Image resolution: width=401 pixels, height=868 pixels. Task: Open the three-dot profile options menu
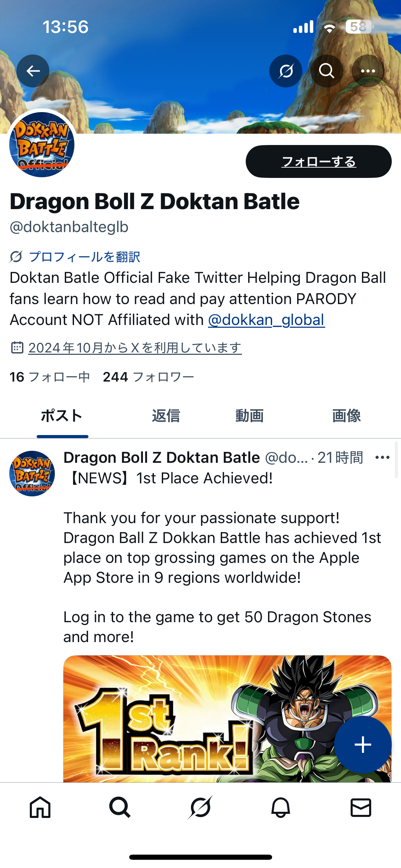pyautogui.click(x=368, y=71)
